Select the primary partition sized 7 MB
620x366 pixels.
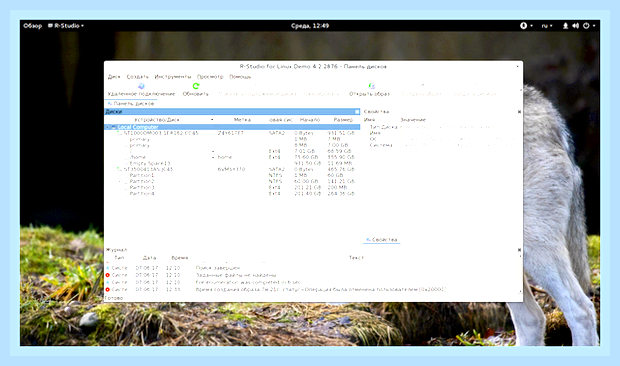pos(232,139)
